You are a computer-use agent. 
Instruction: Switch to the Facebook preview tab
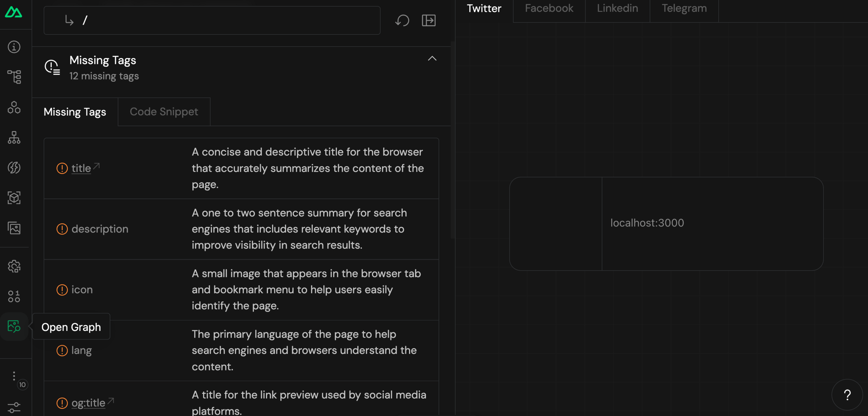[x=549, y=8]
